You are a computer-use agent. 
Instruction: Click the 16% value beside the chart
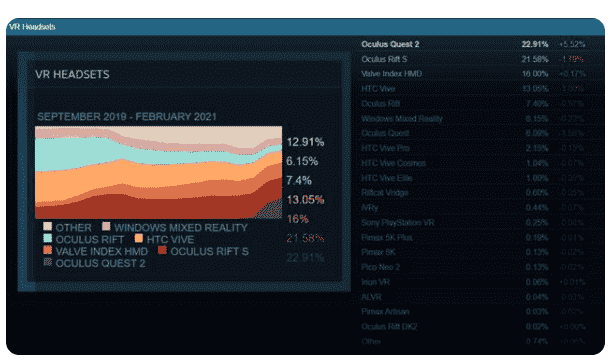(297, 219)
